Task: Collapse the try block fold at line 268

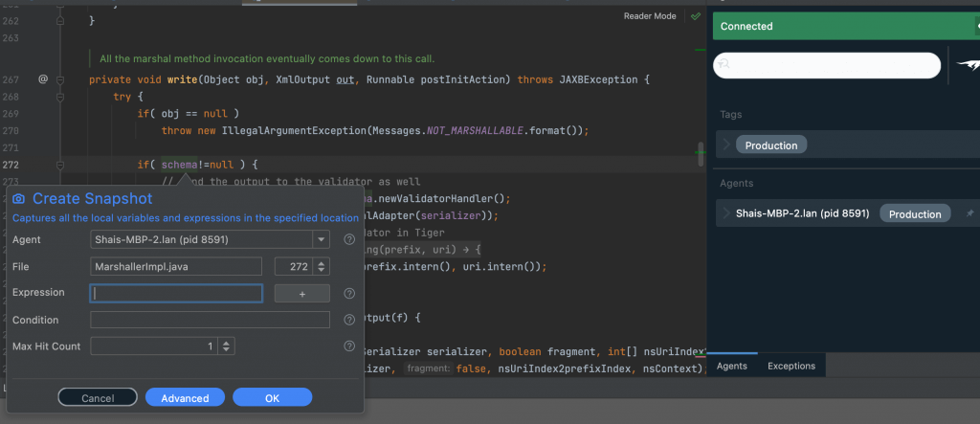Action: (x=60, y=97)
